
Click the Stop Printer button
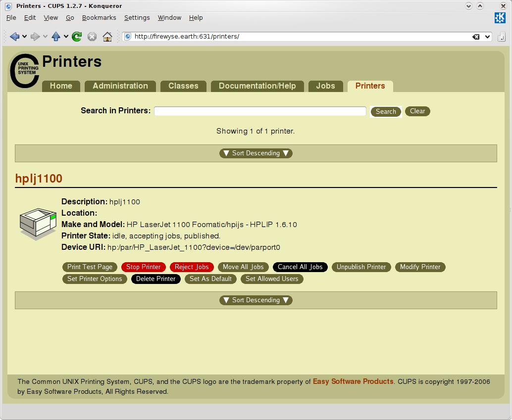pos(143,267)
